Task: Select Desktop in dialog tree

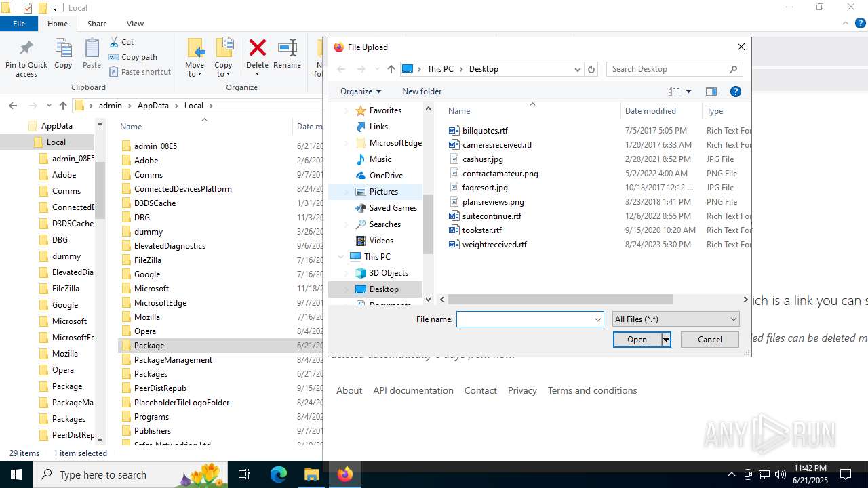Action: coord(384,289)
